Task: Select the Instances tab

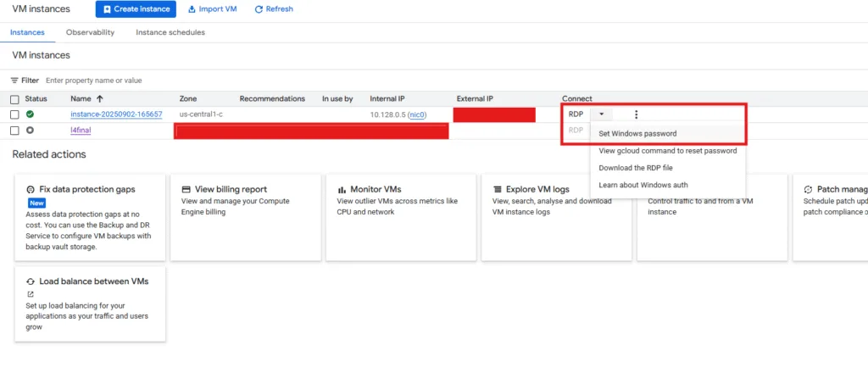Action: click(28, 32)
